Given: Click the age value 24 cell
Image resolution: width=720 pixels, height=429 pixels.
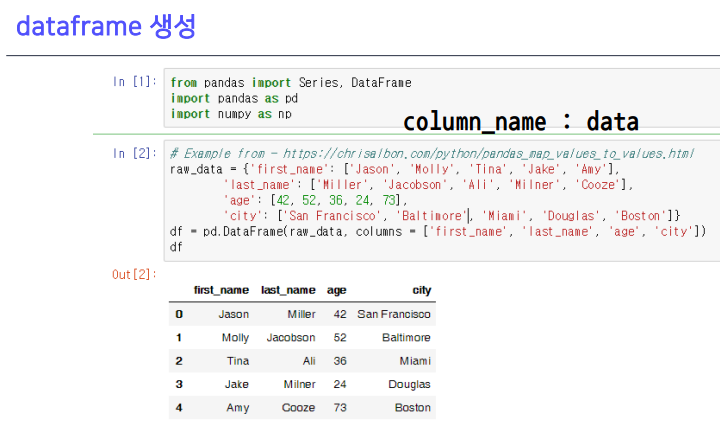Looking at the screenshot, I should (340, 384).
